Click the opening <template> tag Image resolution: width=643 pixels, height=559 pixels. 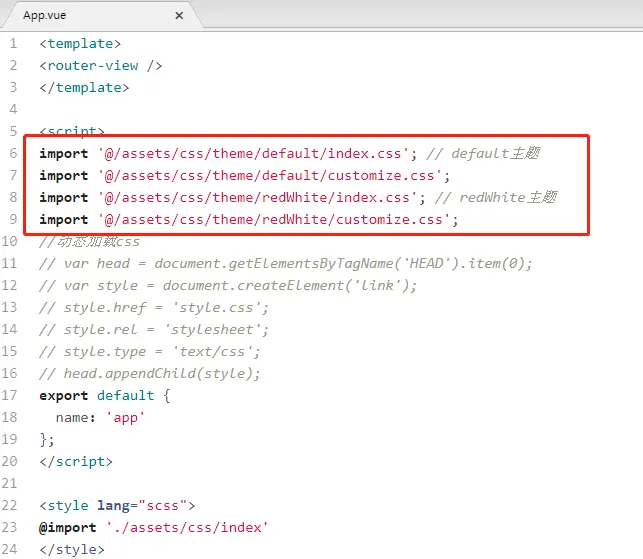coord(80,43)
